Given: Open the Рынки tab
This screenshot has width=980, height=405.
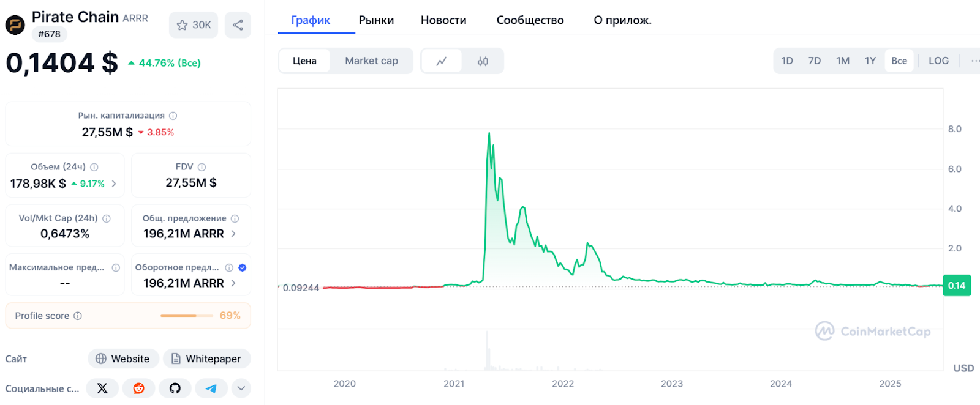Looking at the screenshot, I should coord(376,20).
